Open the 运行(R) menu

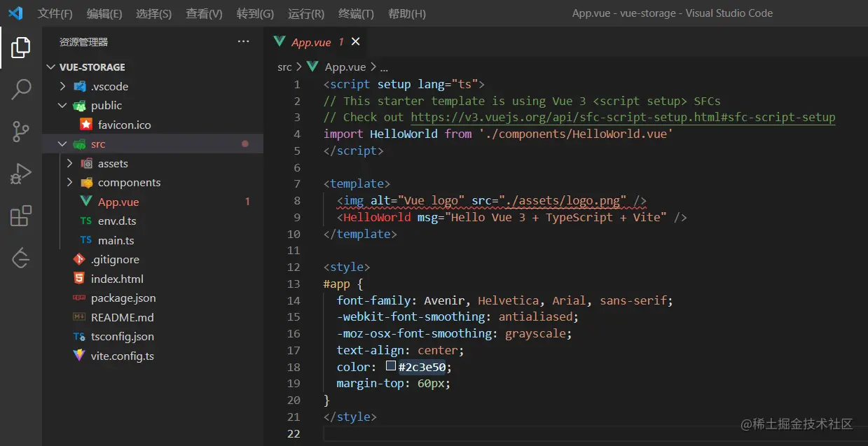(305, 13)
